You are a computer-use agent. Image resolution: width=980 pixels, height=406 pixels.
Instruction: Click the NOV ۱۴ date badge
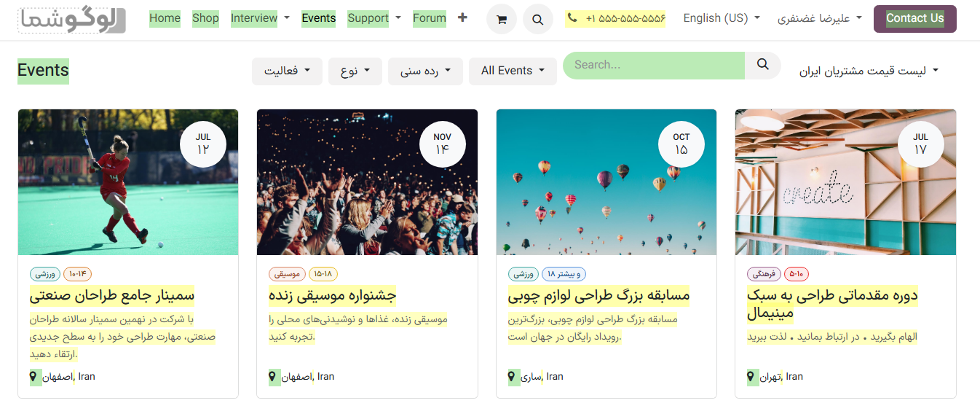[442, 144]
